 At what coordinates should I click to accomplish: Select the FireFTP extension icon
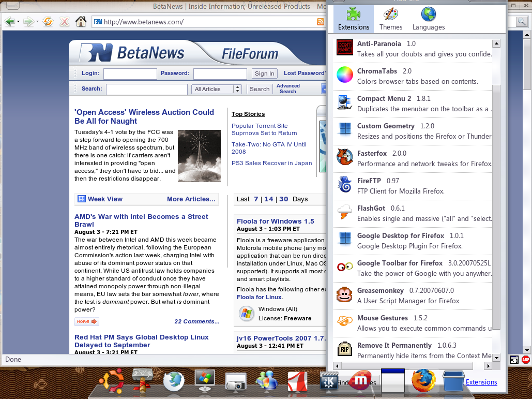(x=345, y=184)
